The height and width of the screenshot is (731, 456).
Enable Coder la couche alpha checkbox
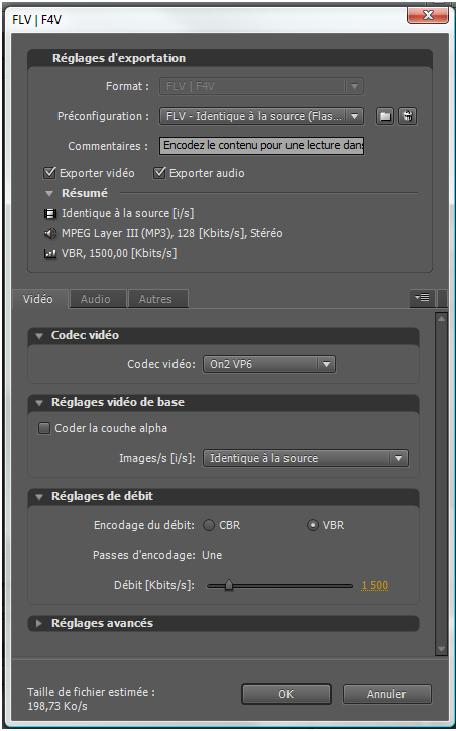(x=44, y=428)
